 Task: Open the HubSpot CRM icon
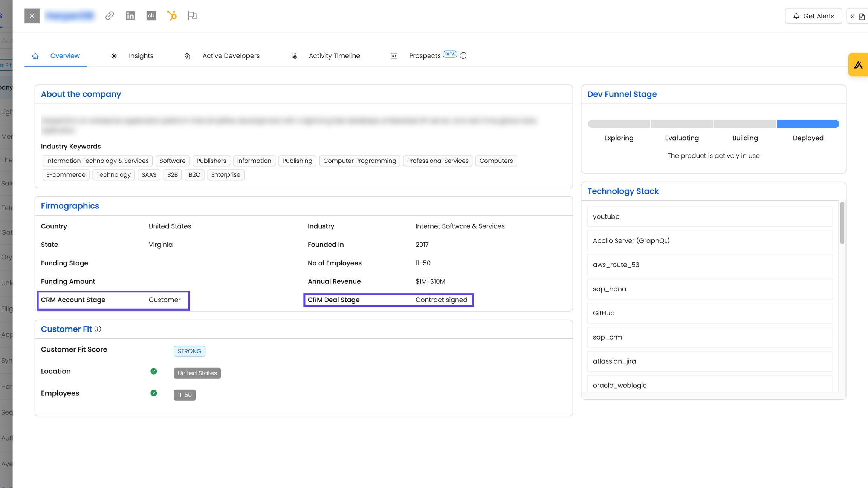point(172,16)
